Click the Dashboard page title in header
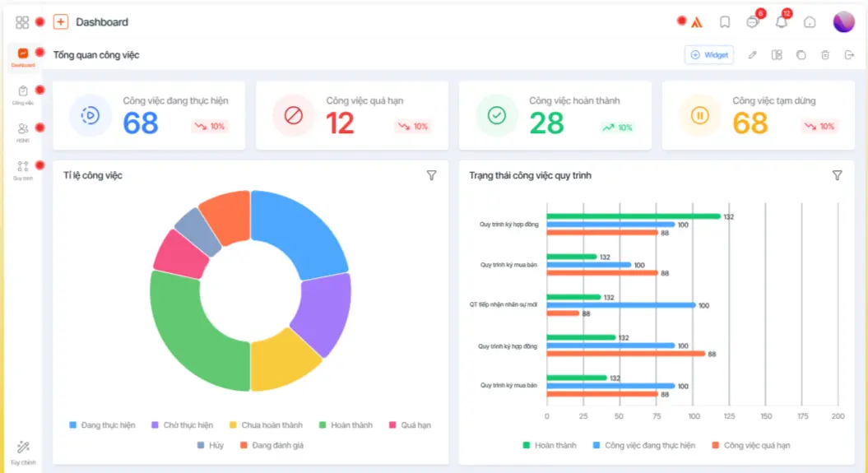 [102, 22]
